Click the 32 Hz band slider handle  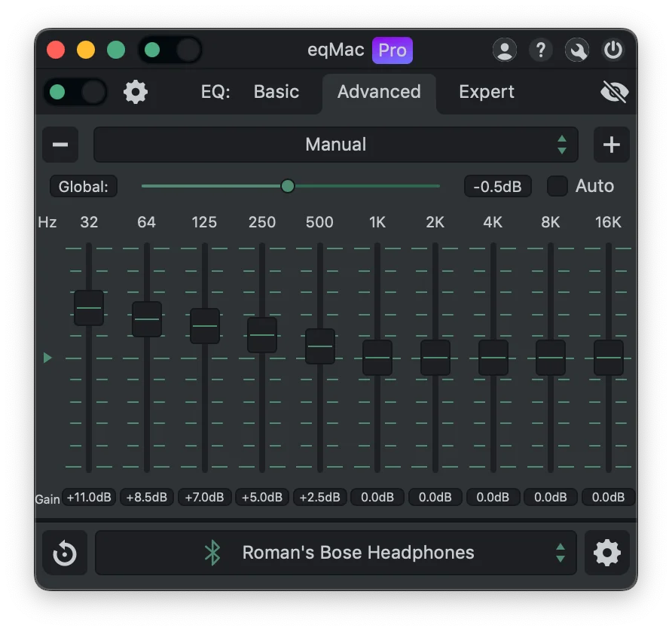pos(89,307)
